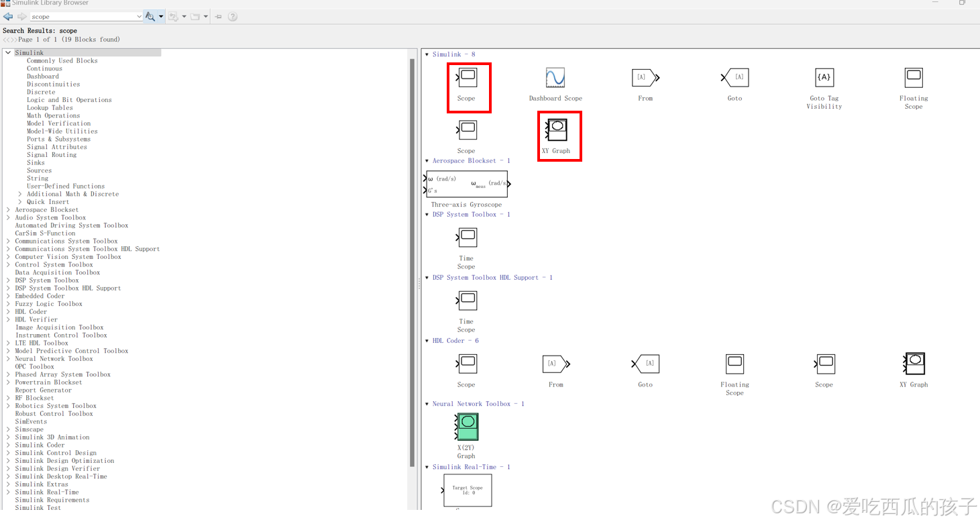Screen dimensions: 980x524
Task: Select User-Defined Functions library
Action: [66, 187]
